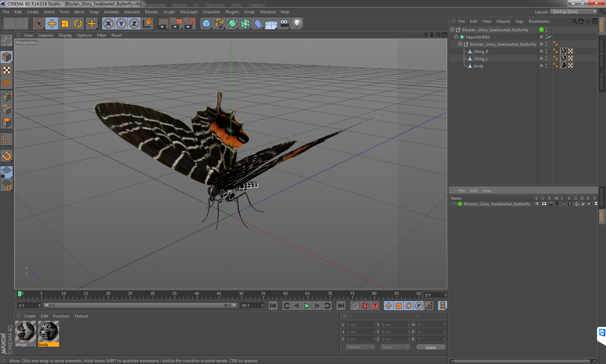Open the Character menu
606x364 pixels.
tap(211, 12)
